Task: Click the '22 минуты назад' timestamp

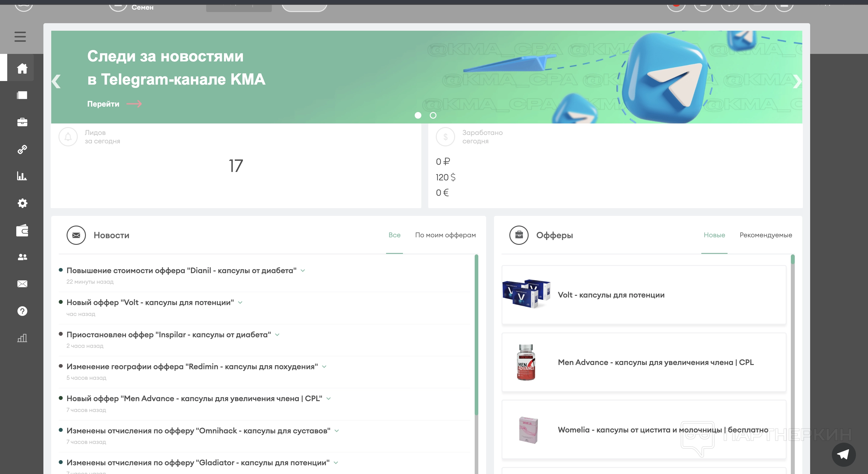Action: pyautogui.click(x=90, y=282)
